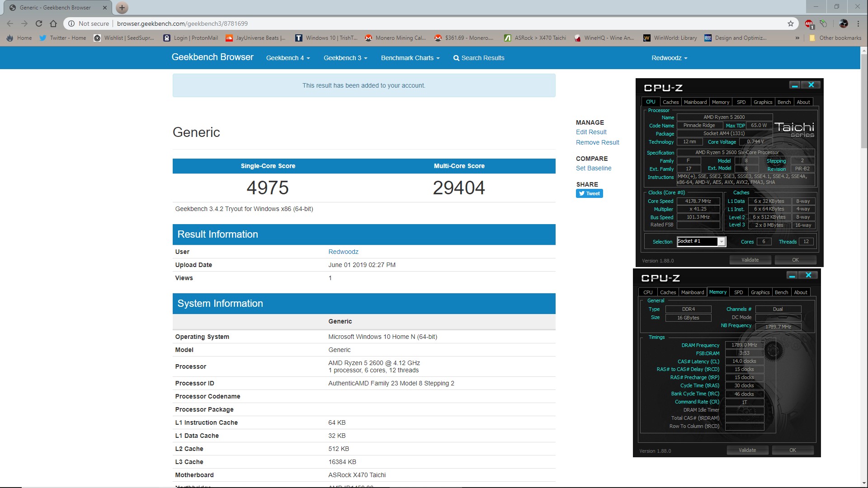Click OK in bottom CPU-Z window
This screenshot has width=868, height=488.
tap(793, 450)
